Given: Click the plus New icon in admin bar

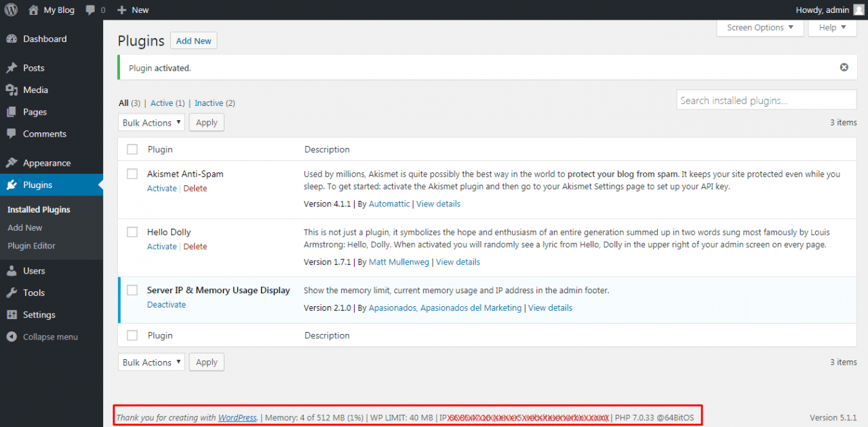Looking at the screenshot, I should click(121, 10).
